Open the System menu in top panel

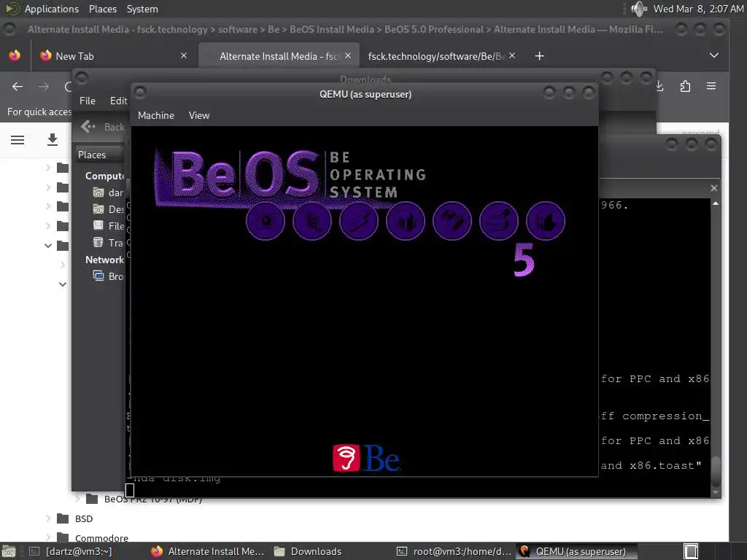tap(142, 9)
